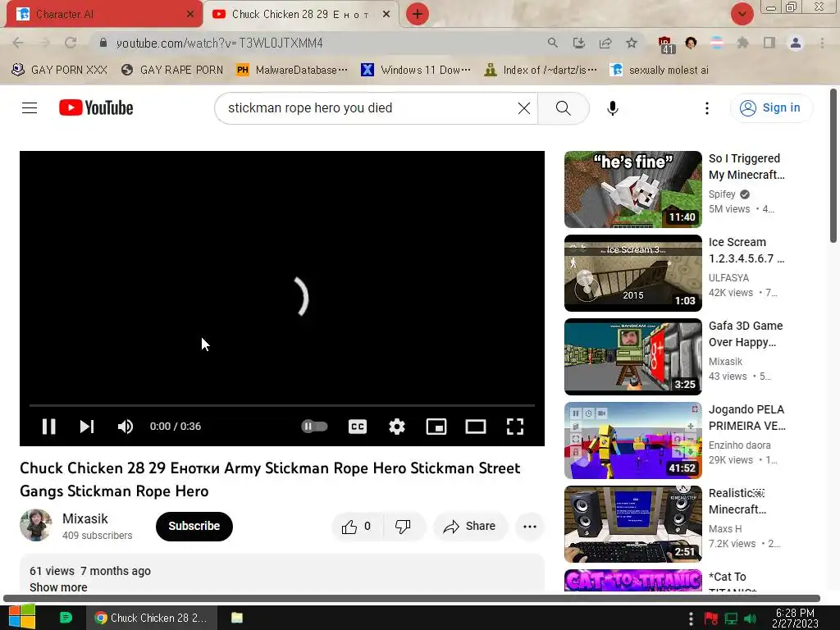Open Jogando PELA PRIMEIRA VE... video title
Screen dimensions: 840x630
746,418
